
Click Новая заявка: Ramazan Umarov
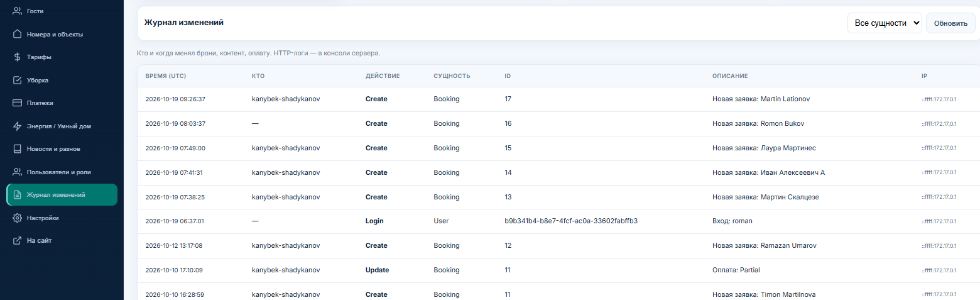pyautogui.click(x=765, y=246)
